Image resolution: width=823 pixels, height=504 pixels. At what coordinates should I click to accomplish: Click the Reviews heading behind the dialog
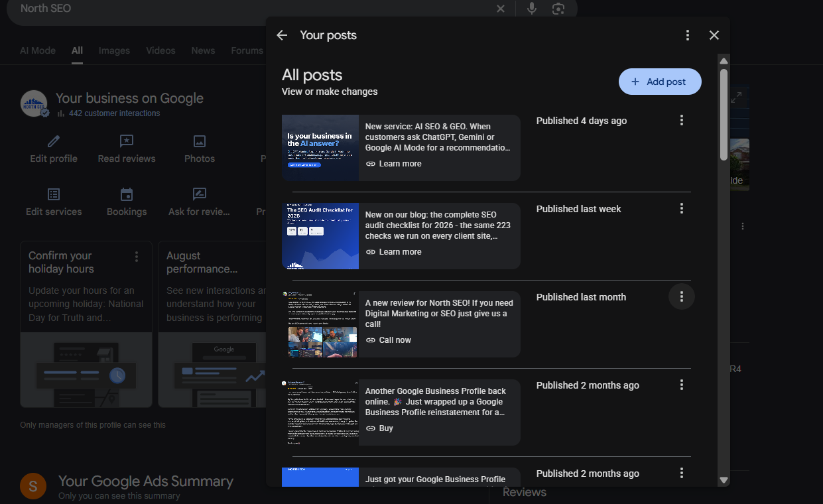click(x=525, y=492)
